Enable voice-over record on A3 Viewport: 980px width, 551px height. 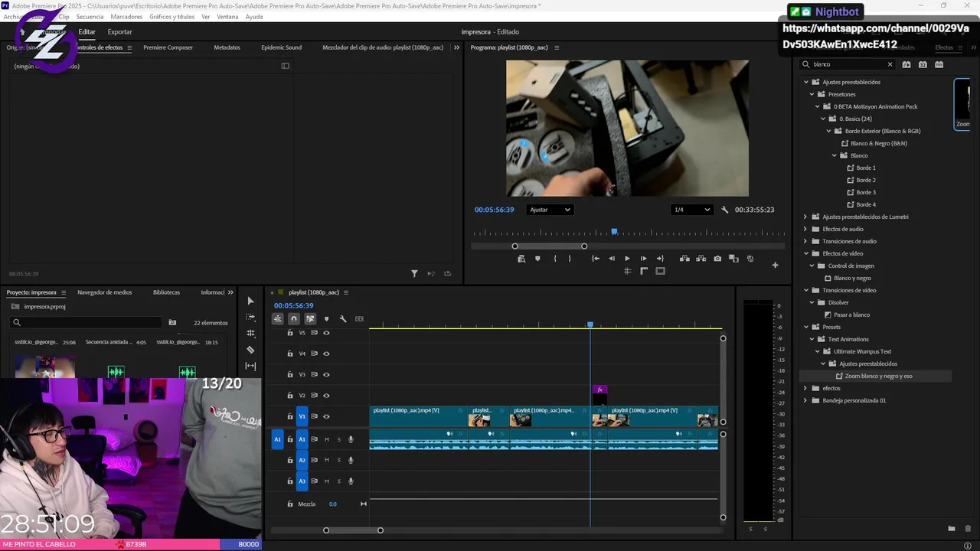click(351, 481)
